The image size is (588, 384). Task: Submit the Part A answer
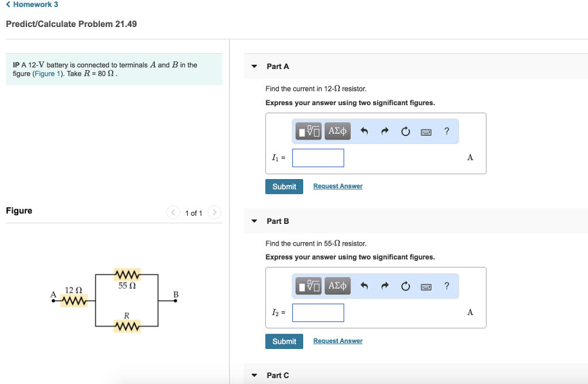tap(284, 186)
